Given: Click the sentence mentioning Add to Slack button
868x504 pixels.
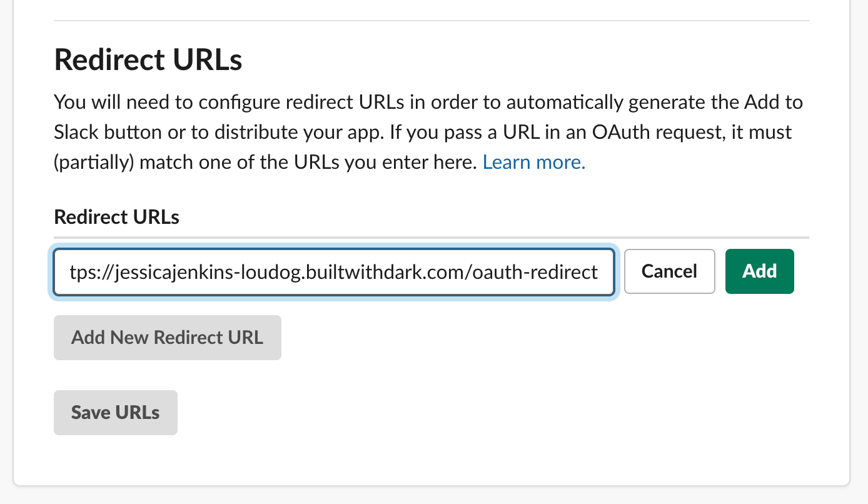Looking at the screenshot, I should 429,117.
